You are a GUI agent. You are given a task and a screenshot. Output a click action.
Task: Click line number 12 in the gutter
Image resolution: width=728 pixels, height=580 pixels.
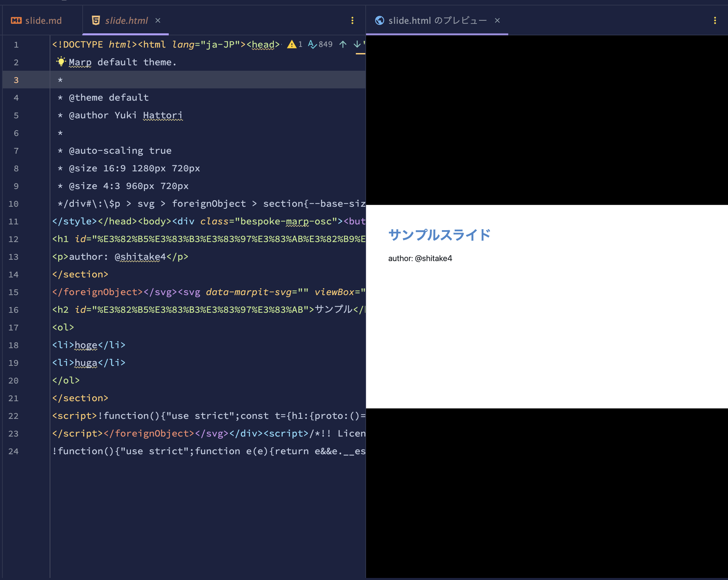(14, 239)
